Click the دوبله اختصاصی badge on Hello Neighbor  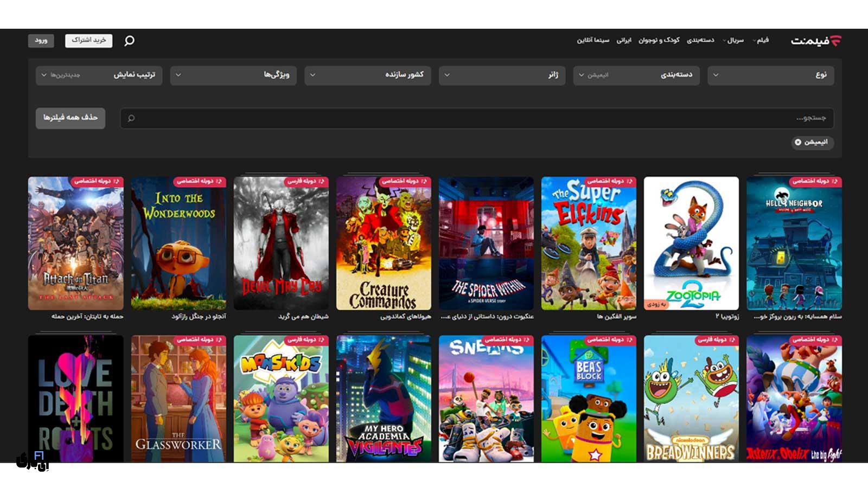(815, 182)
